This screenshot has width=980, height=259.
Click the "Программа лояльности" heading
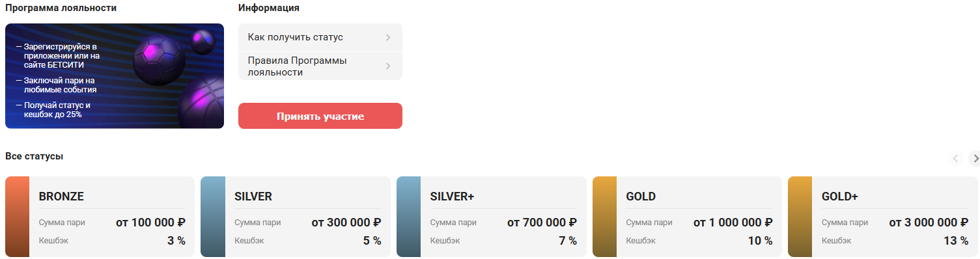click(x=61, y=8)
